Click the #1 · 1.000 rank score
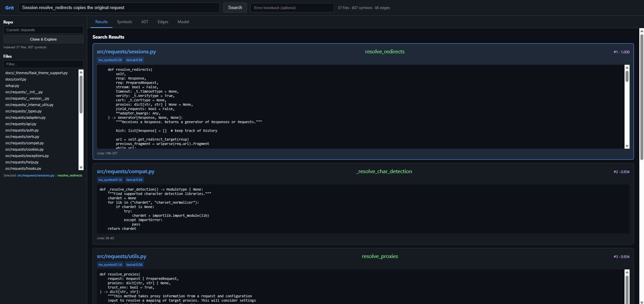 (622, 52)
